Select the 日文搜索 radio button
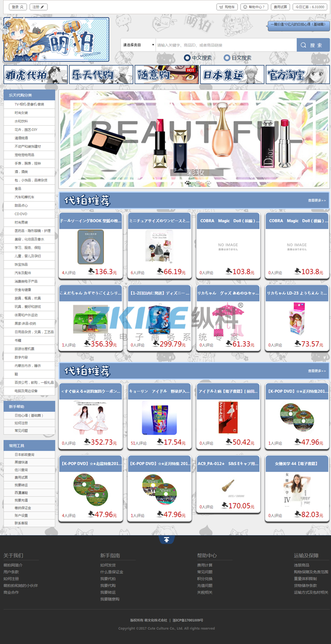 [227, 58]
